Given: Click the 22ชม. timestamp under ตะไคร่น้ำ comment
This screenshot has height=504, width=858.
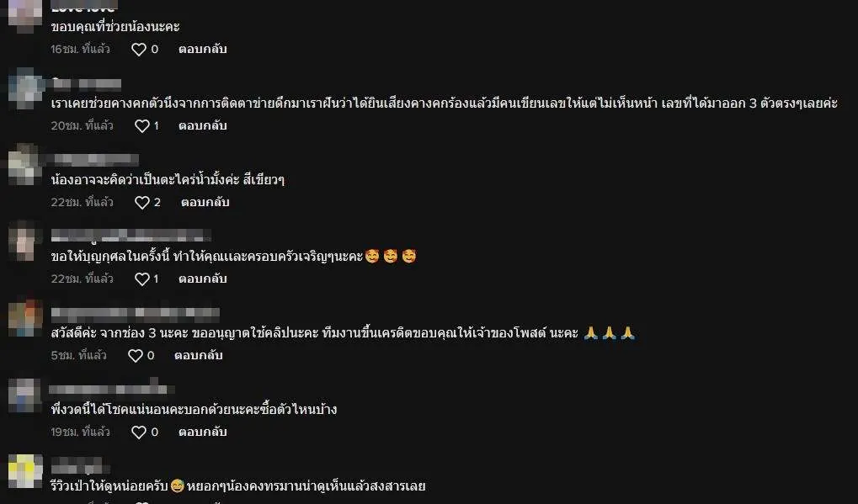Looking at the screenshot, I should 82,202.
